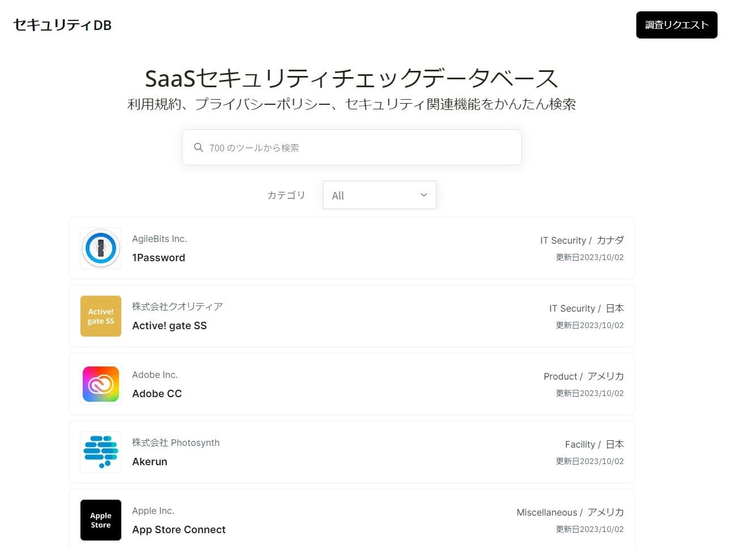
Task: Open the Akerun entry name
Action: pyautogui.click(x=150, y=462)
